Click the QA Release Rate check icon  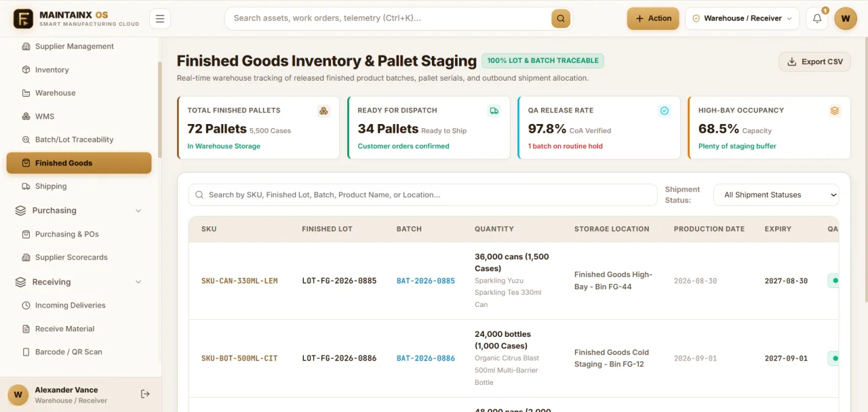pos(665,110)
